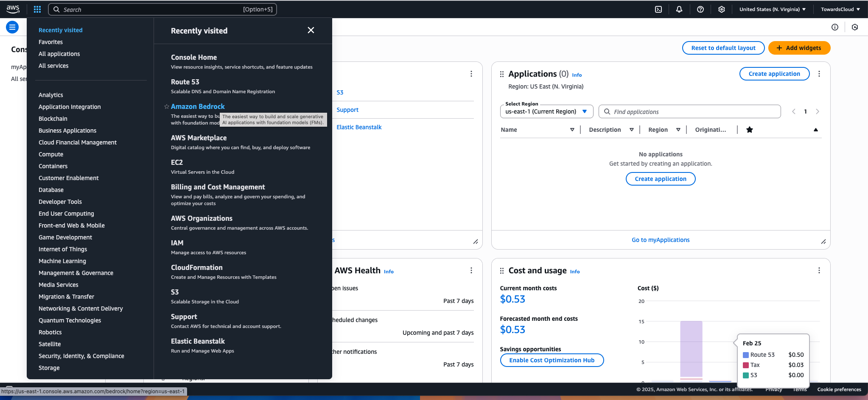The image size is (868, 400).
Task: Focus the top Search services field
Action: click(x=162, y=9)
